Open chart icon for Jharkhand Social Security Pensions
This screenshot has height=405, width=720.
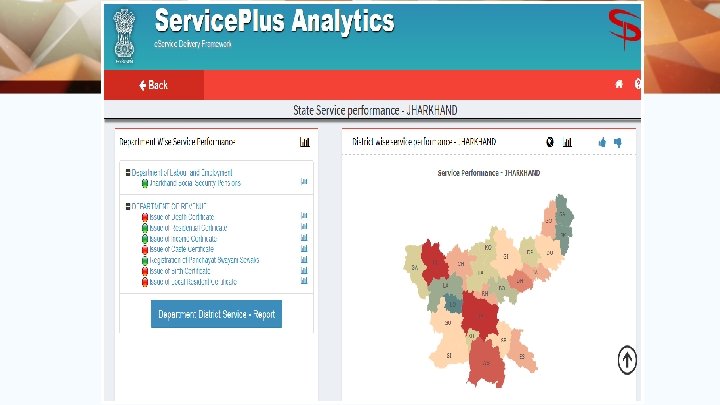tap(304, 182)
